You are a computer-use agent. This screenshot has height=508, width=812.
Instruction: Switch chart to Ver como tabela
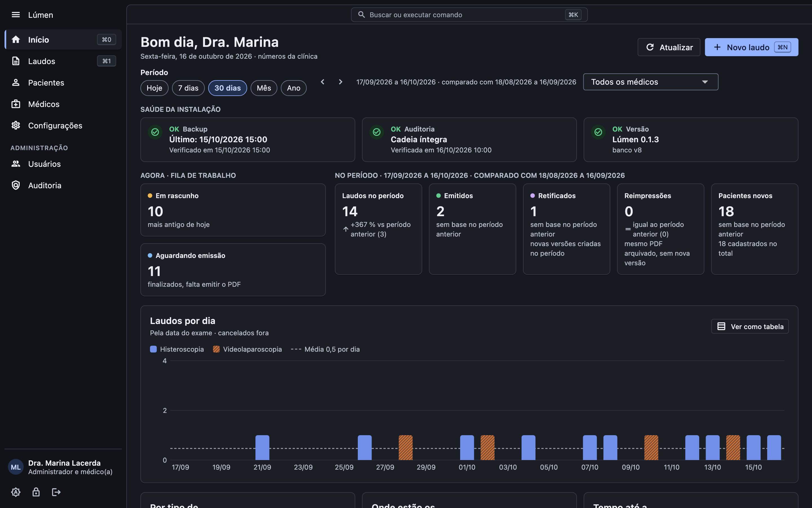750,327
